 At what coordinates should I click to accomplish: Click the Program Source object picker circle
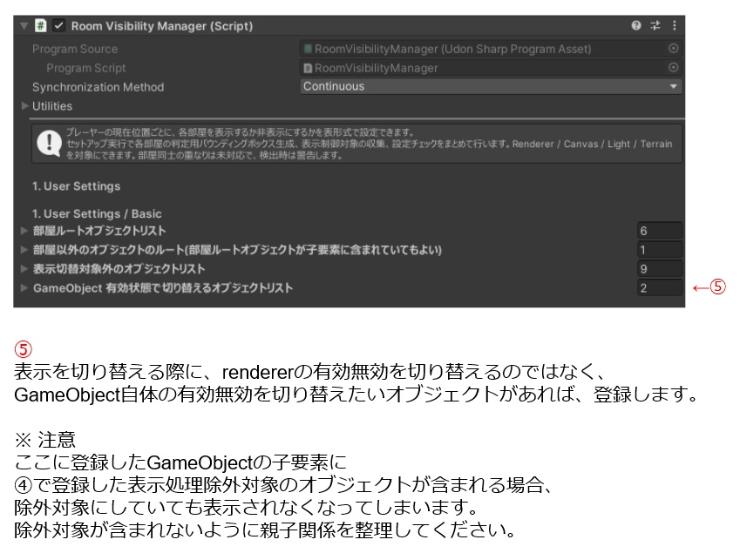point(673,49)
